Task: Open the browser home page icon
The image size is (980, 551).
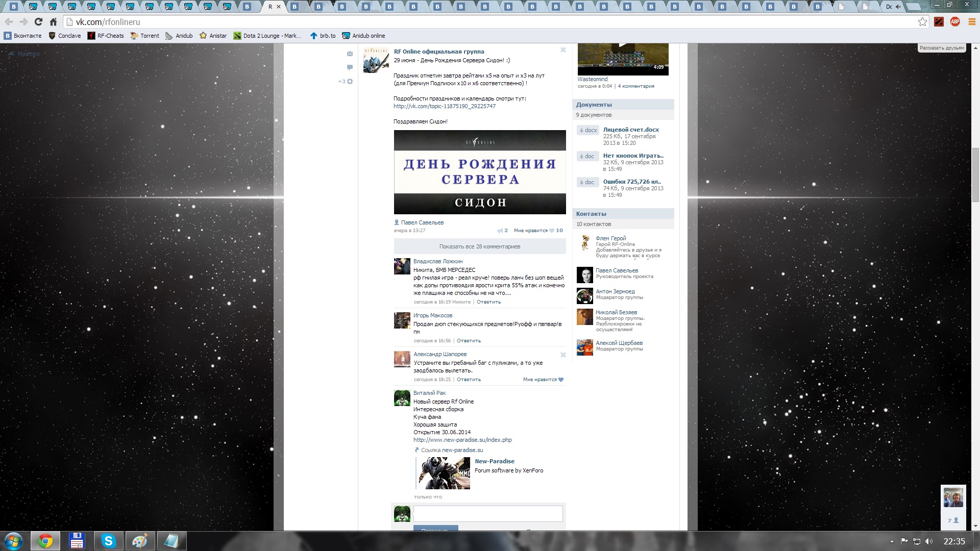Action: [x=53, y=22]
